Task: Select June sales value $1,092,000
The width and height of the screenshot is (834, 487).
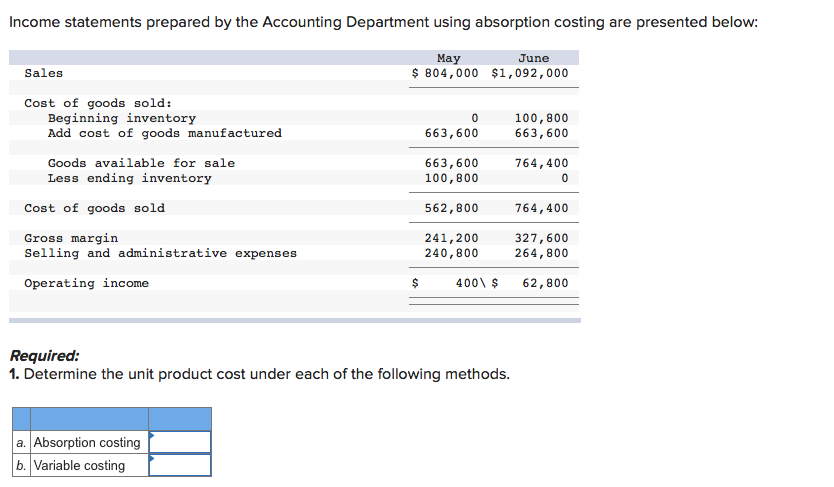Action: click(x=530, y=73)
